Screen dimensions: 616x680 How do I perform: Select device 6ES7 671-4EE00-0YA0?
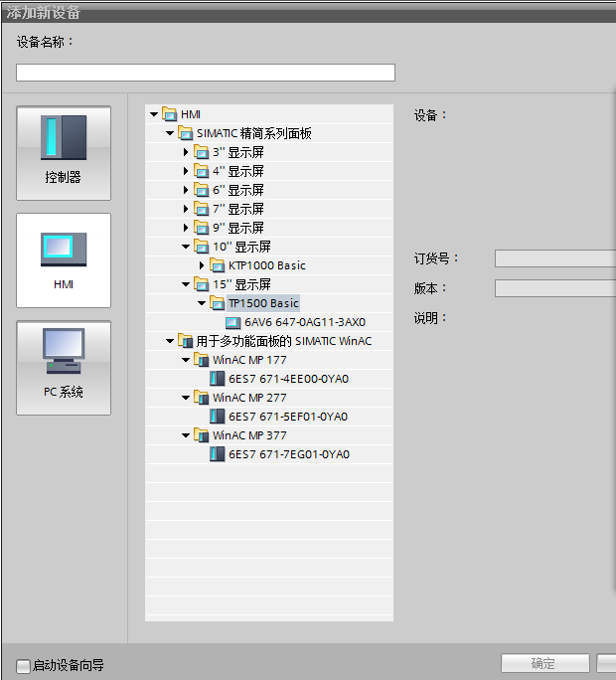pos(289,379)
